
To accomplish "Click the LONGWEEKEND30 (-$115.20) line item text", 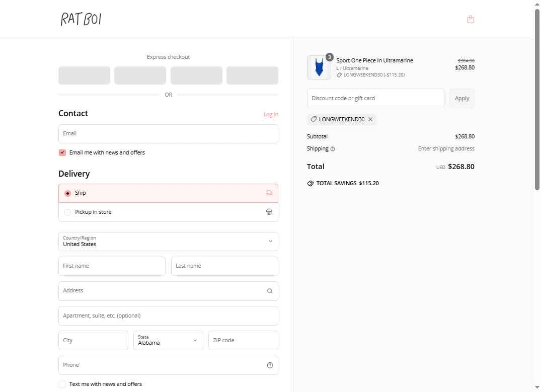I will 374,74.
